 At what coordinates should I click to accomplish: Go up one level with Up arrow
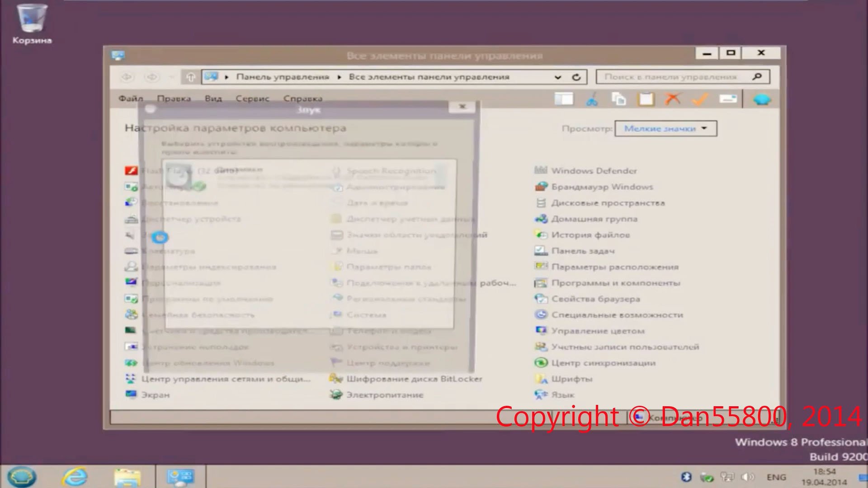(190, 77)
